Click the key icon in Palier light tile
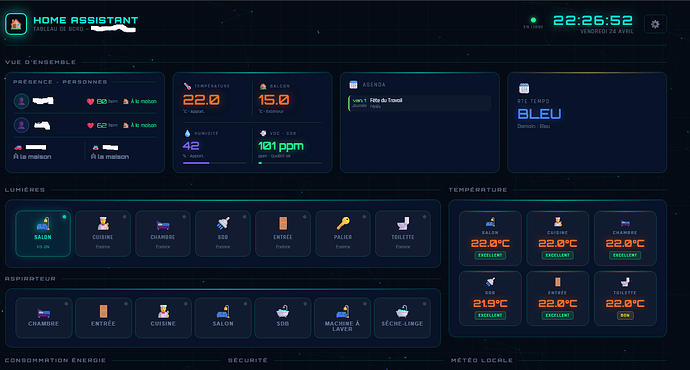This screenshot has height=370, width=690. click(343, 223)
